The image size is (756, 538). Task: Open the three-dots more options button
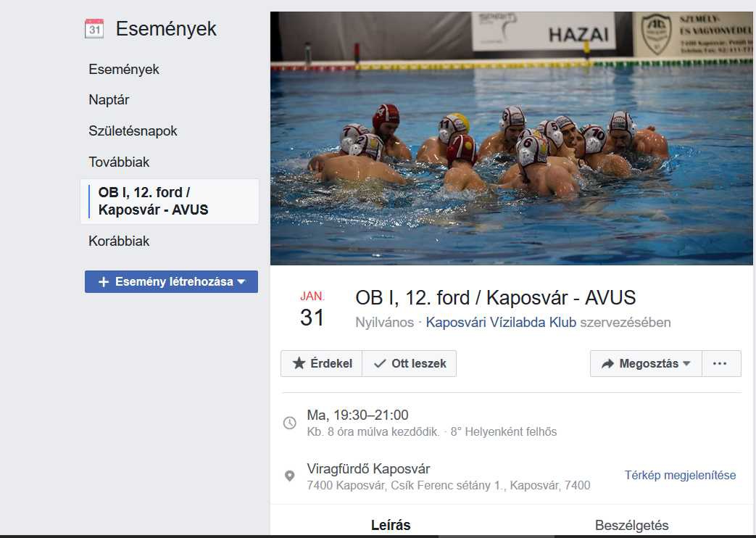pos(721,363)
